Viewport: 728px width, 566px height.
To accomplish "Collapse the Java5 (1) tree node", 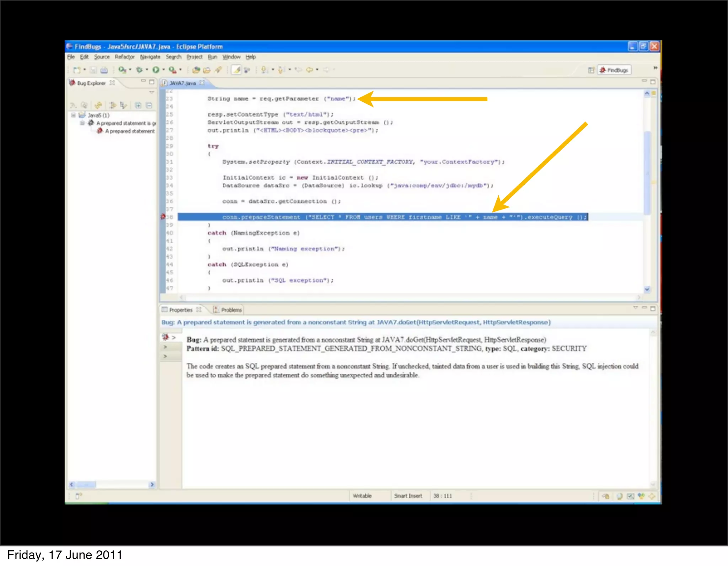I will point(73,115).
